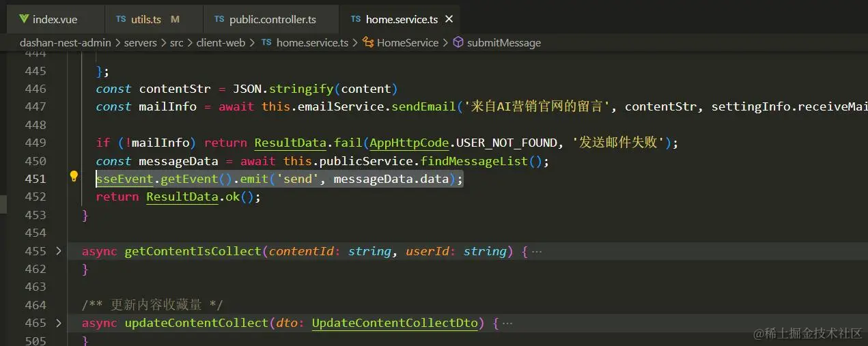Close the home.service.ts tab
The height and width of the screenshot is (346, 868).
(x=449, y=19)
